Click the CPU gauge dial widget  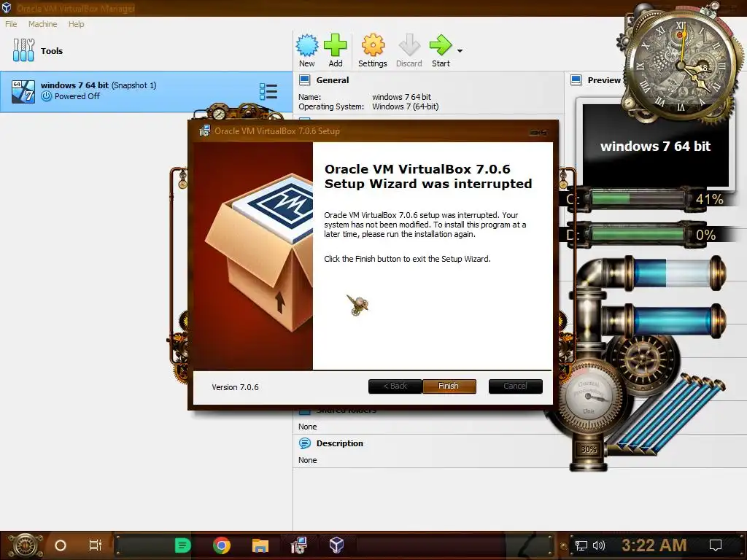[589, 397]
